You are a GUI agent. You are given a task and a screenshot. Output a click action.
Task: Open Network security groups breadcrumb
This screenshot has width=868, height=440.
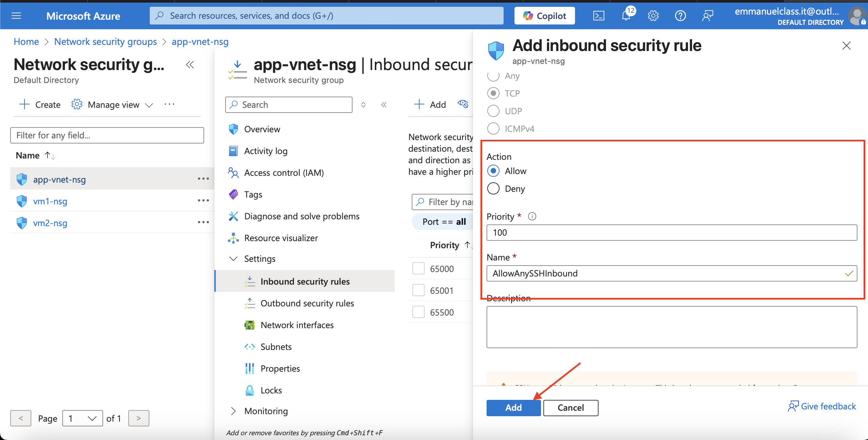pyautogui.click(x=105, y=41)
